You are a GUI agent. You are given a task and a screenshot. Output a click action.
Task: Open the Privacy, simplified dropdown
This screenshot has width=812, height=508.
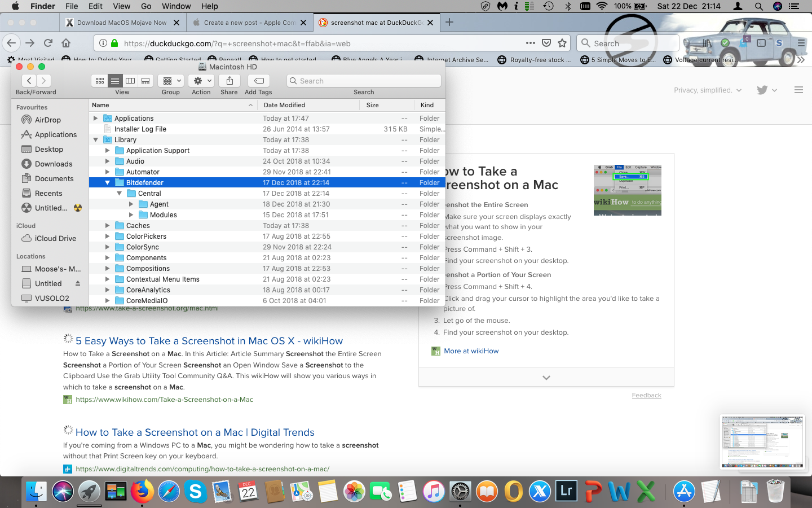point(708,90)
